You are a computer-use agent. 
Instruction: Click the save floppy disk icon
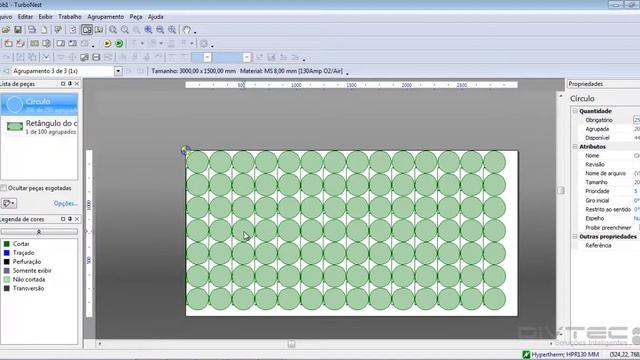click(x=18, y=30)
